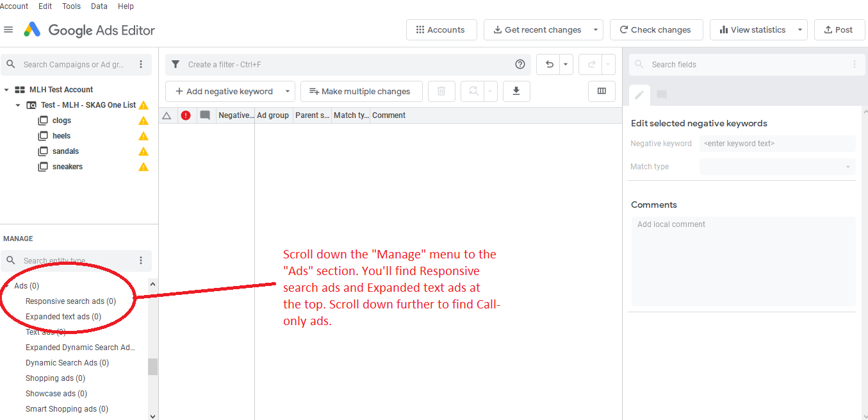Expand the Redo history dropdown

(608, 64)
